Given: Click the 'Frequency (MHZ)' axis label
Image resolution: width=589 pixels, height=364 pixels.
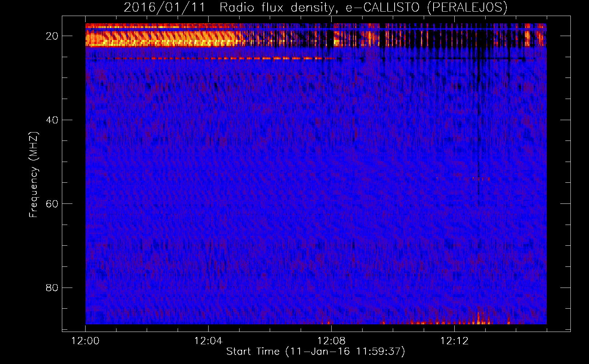Looking at the screenshot, I should point(33,175).
